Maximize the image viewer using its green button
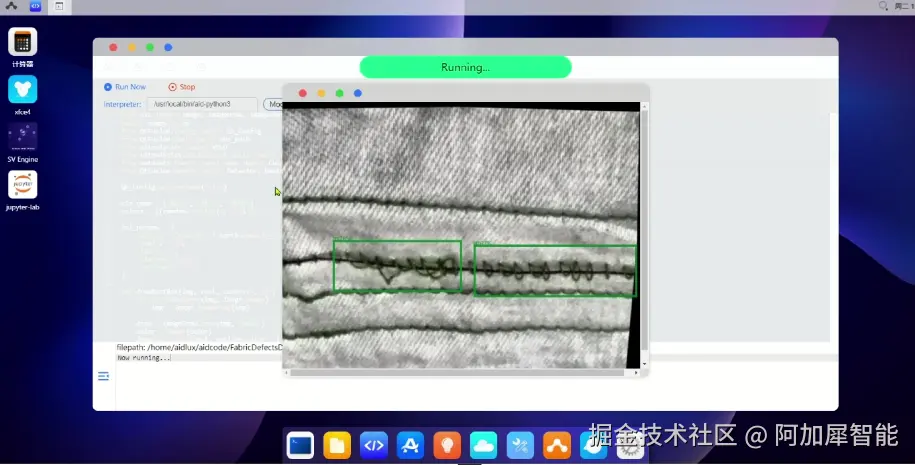The height and width of the screenshot is (465, 915). click(x=339, y=93)
